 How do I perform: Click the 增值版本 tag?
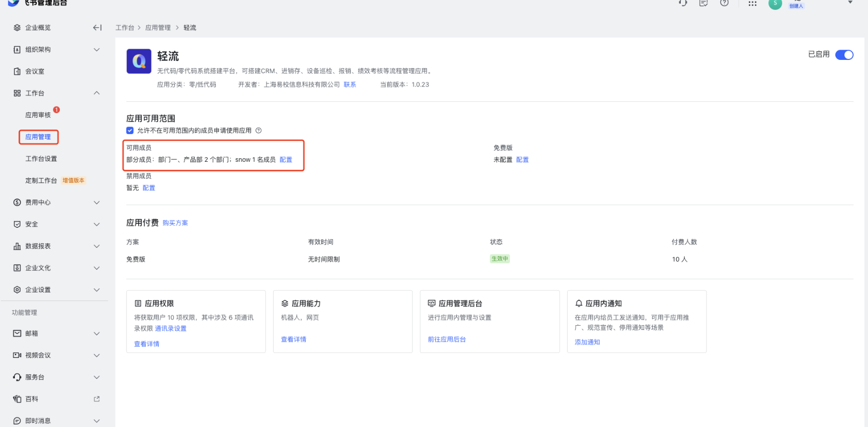tap(73, 180)
